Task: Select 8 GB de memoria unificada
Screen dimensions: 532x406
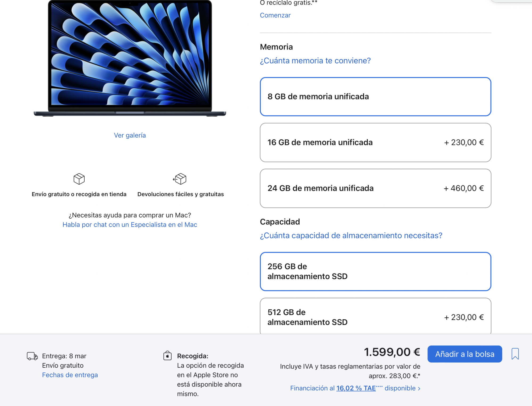Action: tap(375, 97)
